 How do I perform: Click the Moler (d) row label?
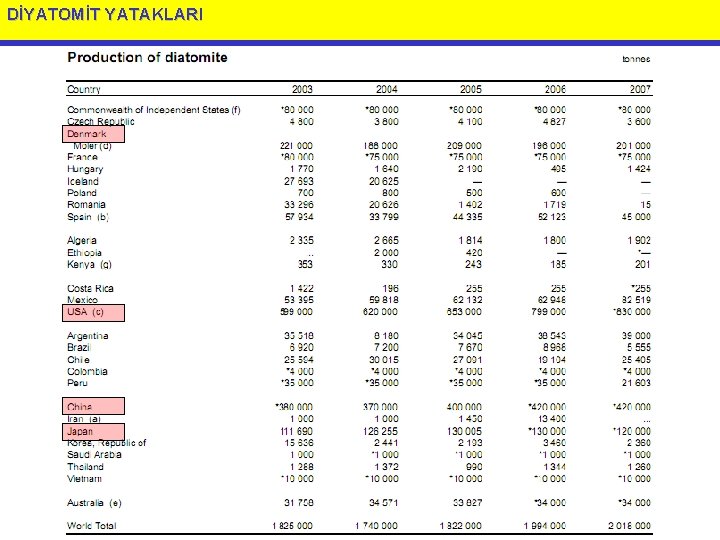pyautogui.click(x=92, y=146)
